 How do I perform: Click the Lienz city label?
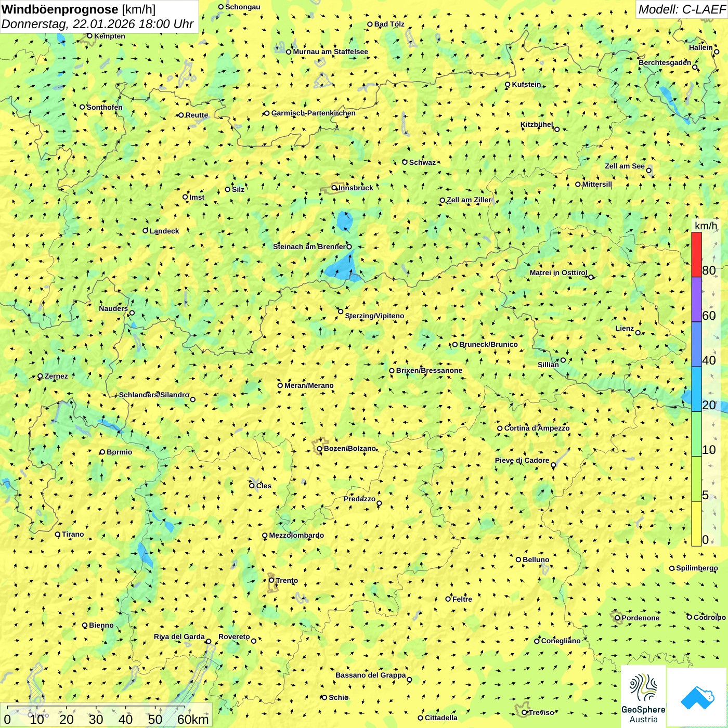pos(625,328)
